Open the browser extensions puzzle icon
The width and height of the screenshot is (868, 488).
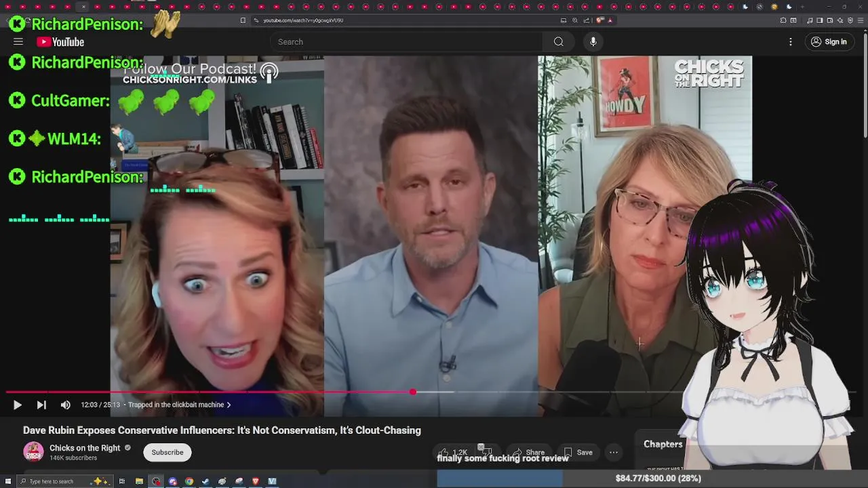(x=783, y=20)
